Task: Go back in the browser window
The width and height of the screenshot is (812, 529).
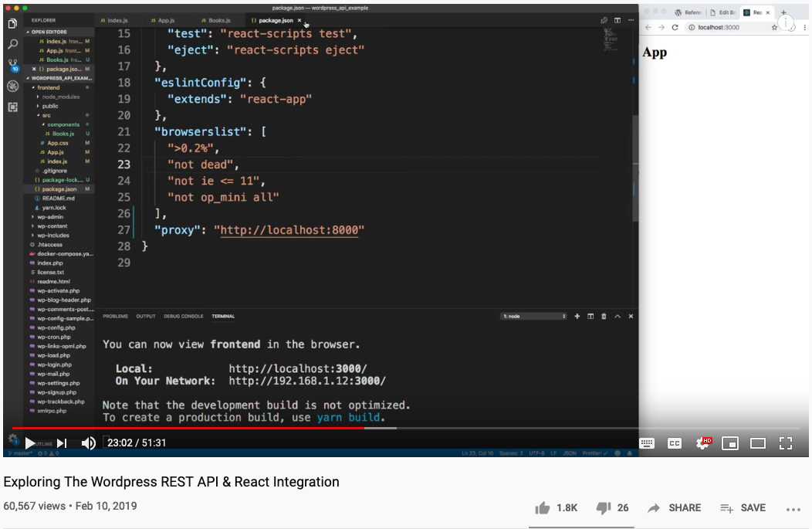Action: [648, 28]
